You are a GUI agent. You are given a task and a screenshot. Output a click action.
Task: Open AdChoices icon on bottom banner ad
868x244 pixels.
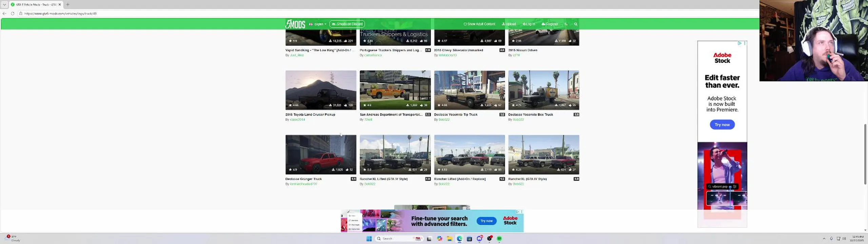[x=518, y=212]
